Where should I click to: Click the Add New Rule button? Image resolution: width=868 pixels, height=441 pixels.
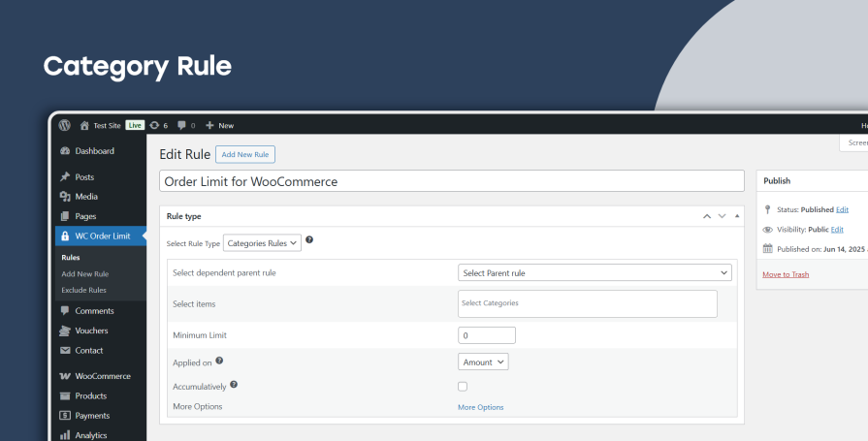click(x=245, y=154)
